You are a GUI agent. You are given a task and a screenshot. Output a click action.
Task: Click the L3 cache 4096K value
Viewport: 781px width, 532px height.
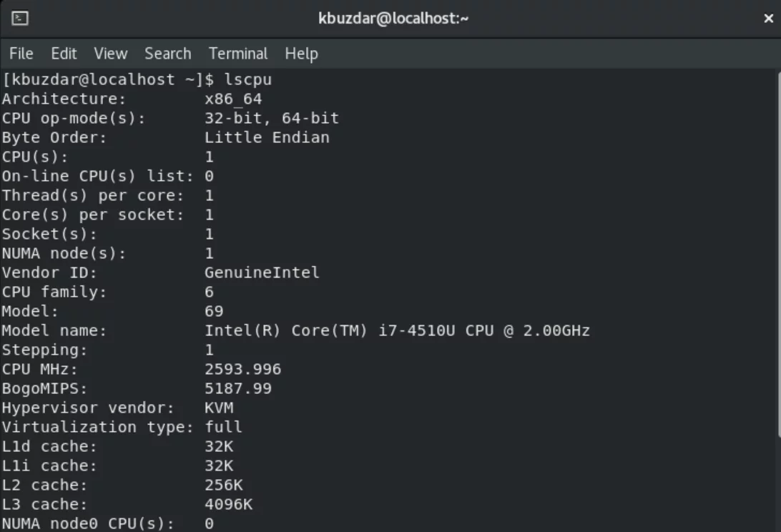click(229, 505)
